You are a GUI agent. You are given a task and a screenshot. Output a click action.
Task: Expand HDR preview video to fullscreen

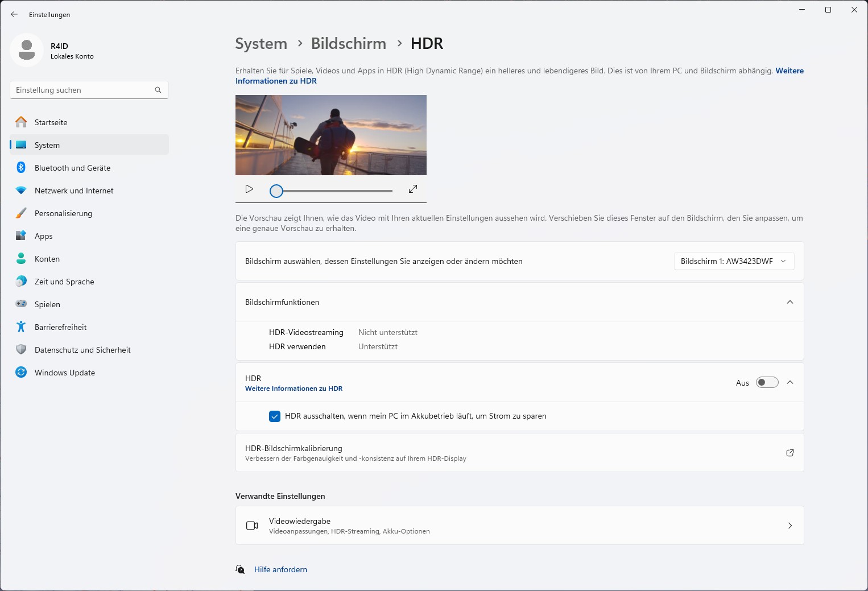point(413,189)
